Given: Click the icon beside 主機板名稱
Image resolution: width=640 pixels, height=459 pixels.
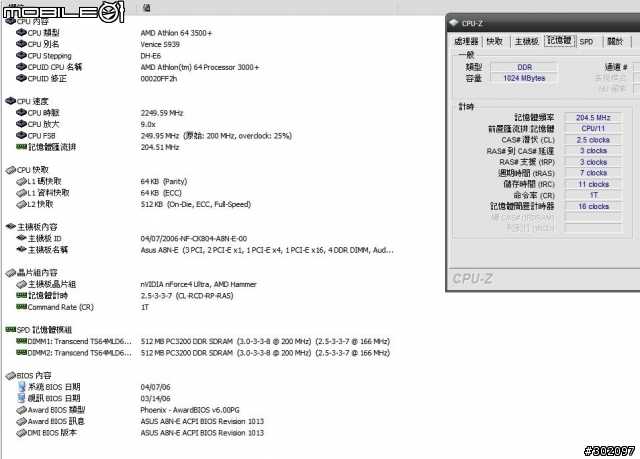Looking at the screenshot, I should click(x=21, y=249).
